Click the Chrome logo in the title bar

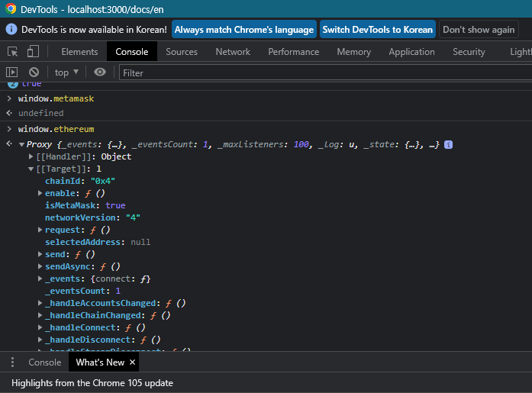pyautogui.click(x=11, y=9)
